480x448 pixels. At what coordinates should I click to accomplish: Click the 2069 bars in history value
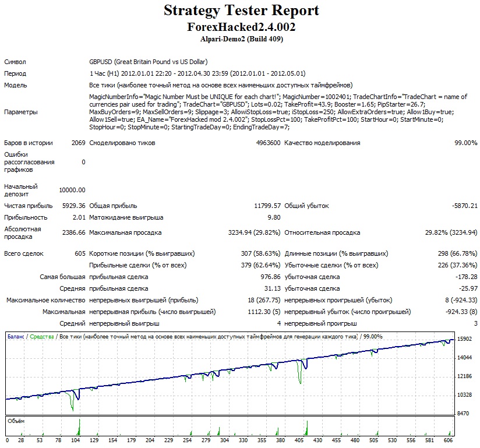(79, 143)
